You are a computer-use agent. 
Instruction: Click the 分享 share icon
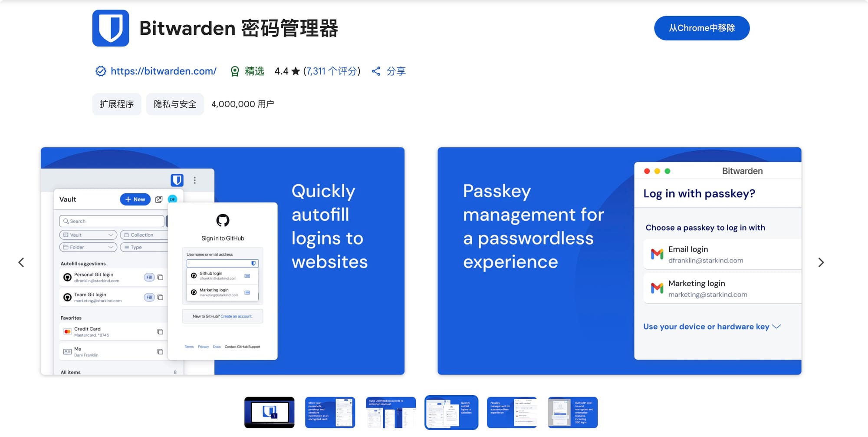pos(376,71)
